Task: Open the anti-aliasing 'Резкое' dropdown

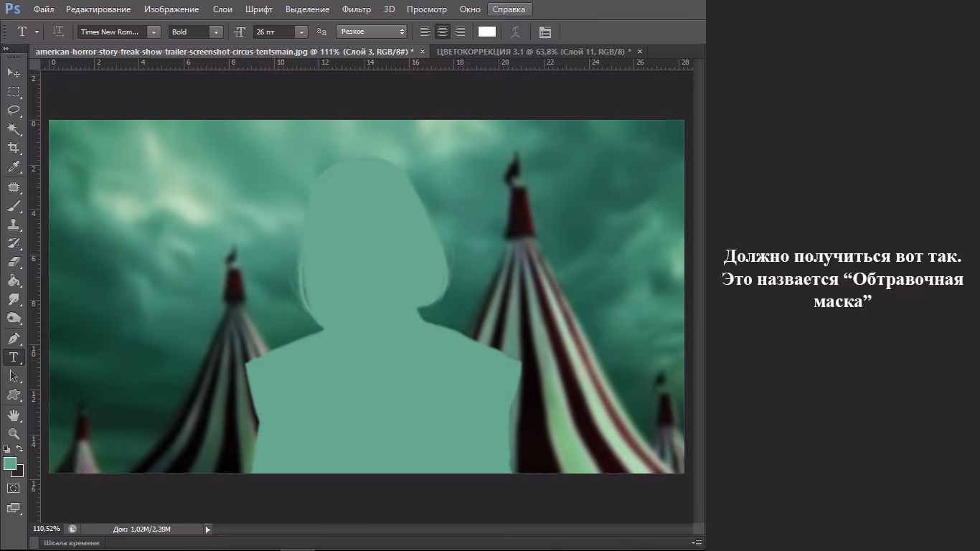Action: [372, 32]
